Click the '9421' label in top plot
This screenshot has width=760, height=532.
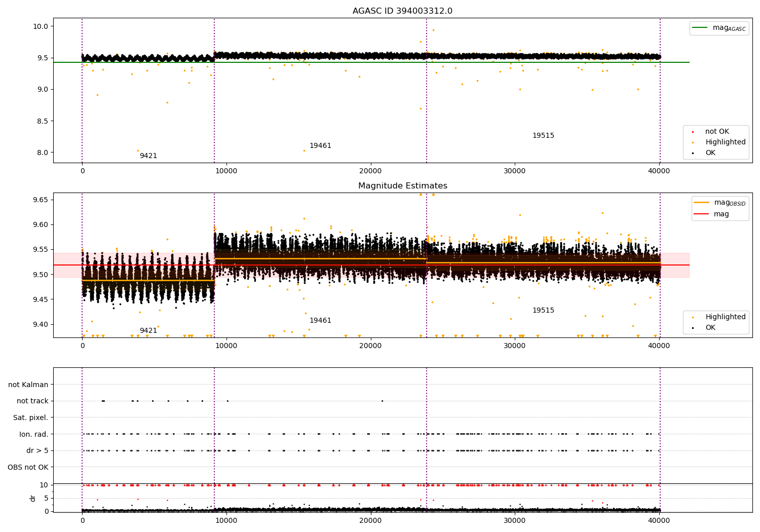(148, 156)
